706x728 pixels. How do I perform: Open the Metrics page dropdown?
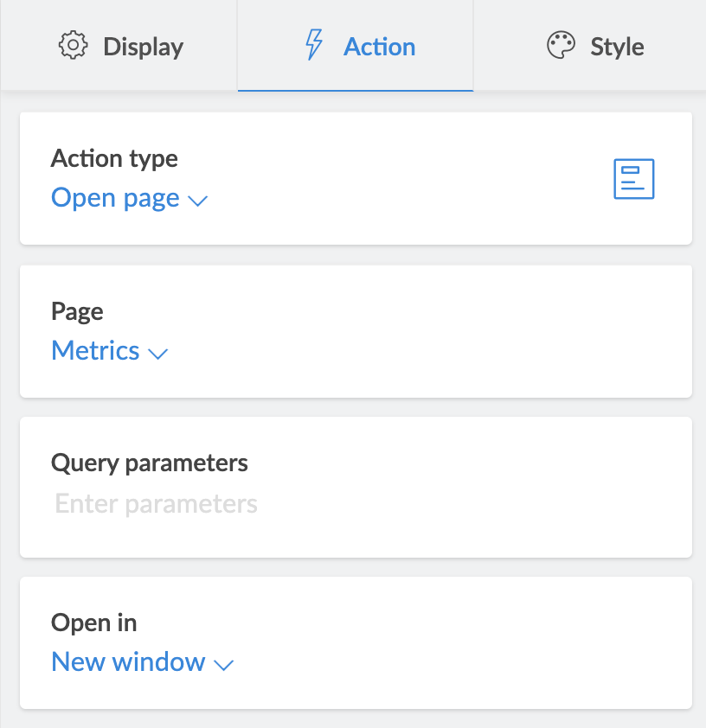coord(95,350)
